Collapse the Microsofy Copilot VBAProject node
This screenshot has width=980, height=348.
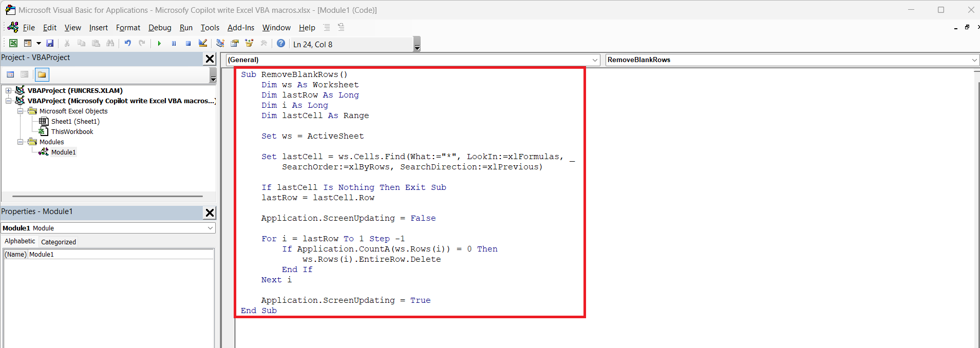pos(8,101)
